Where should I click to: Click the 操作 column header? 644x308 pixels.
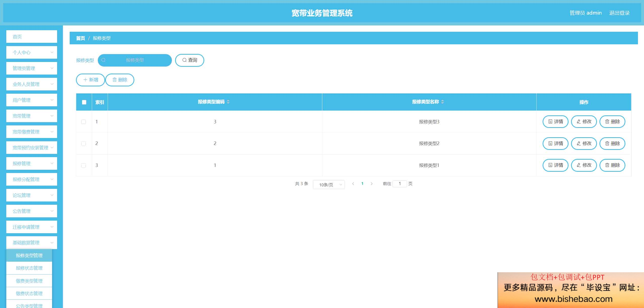[584, 102]
